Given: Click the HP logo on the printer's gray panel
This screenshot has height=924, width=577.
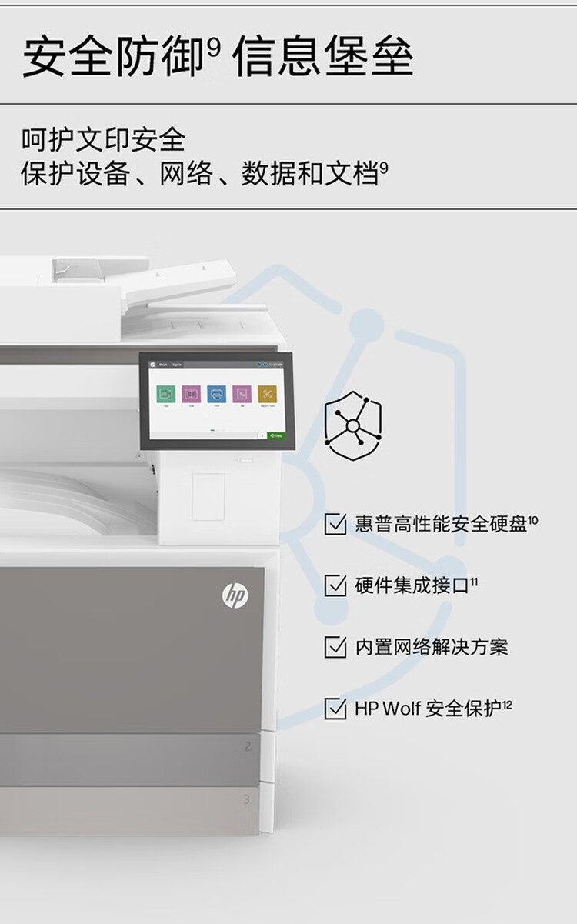Looking at the screenshot, I should pyautogui.click(x=235, y=595).
